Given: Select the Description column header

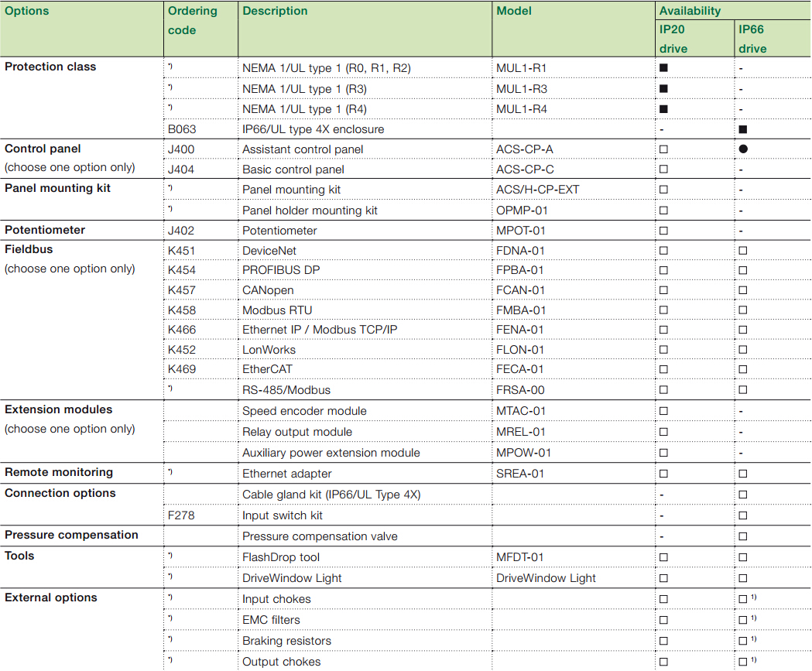Looking at the screenshot, I should click(x=275, y=11).
